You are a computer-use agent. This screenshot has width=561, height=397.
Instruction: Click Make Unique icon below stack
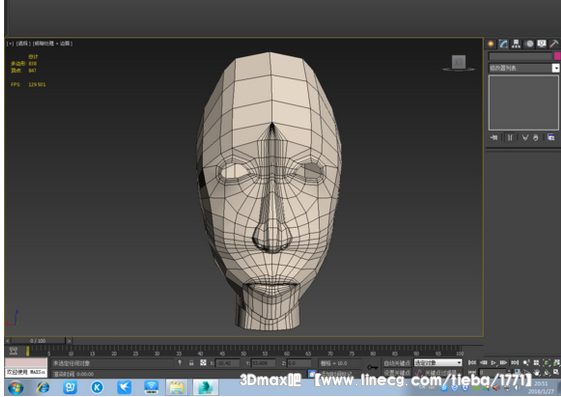coord(525,138)
